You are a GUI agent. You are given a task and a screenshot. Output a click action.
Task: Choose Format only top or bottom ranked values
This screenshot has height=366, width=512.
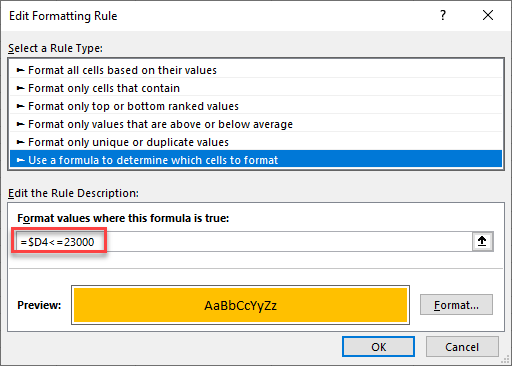click(x=256, y=106)
